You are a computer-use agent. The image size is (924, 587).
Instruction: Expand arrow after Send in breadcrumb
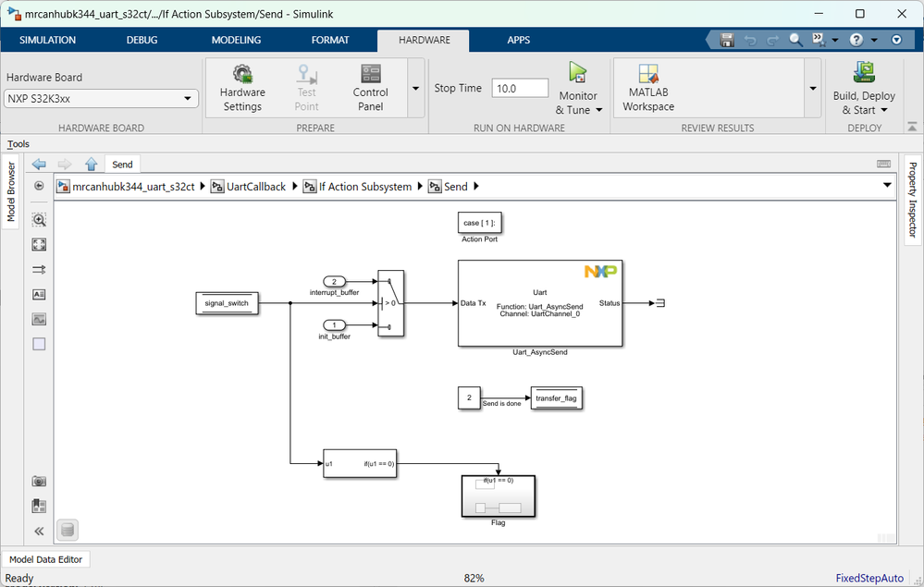(476, 186)
